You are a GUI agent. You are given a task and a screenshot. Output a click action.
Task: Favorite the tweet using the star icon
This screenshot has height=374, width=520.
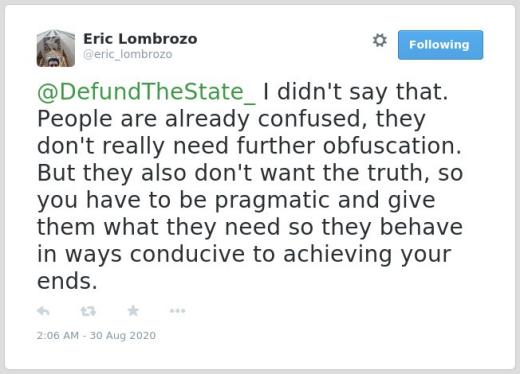pos(133,311)
